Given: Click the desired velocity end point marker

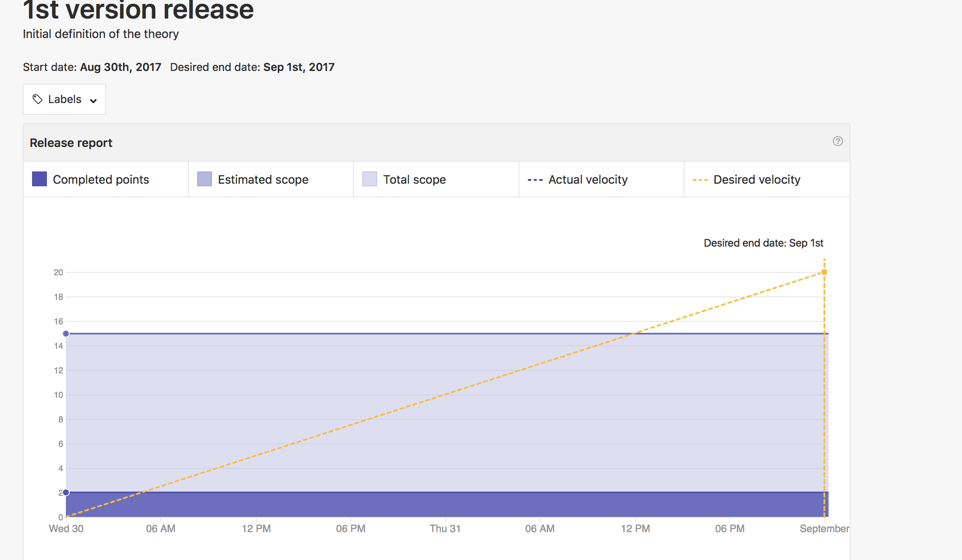Looking at the screenshot, I should click(x=824, y=272).
